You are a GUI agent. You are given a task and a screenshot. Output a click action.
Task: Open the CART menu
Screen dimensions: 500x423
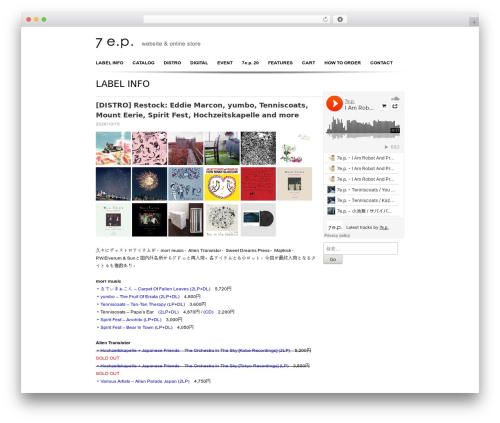pos(308,63)
